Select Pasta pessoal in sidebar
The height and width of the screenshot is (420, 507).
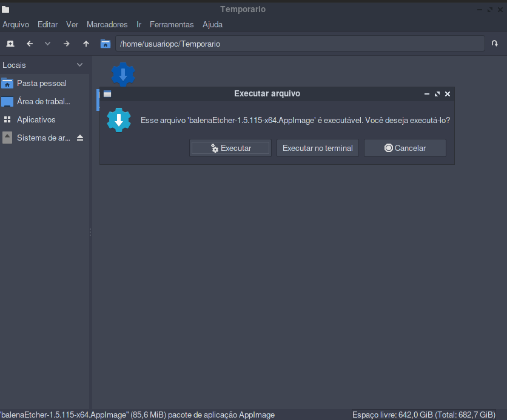(x=45, y=84)
